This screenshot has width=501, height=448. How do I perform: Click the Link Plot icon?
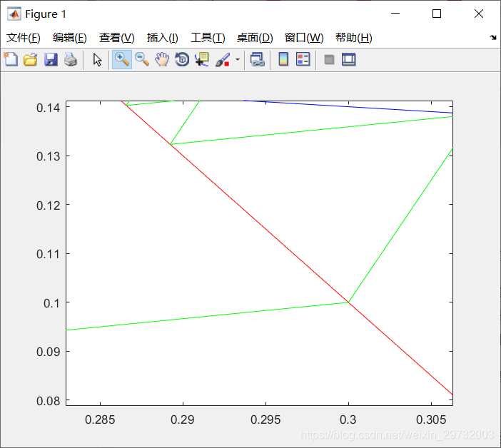pos(258,59)
